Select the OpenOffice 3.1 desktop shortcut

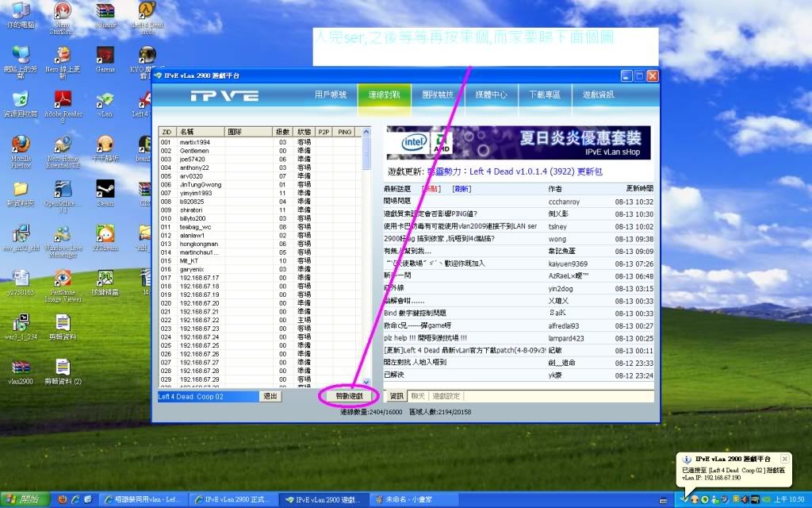point(62,197)
